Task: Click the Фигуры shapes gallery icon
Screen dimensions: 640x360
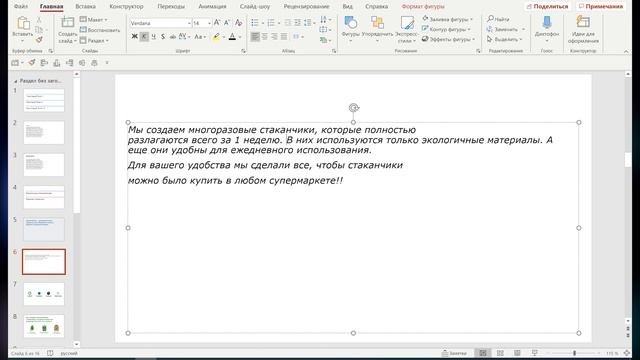Action: click(351, 23)
